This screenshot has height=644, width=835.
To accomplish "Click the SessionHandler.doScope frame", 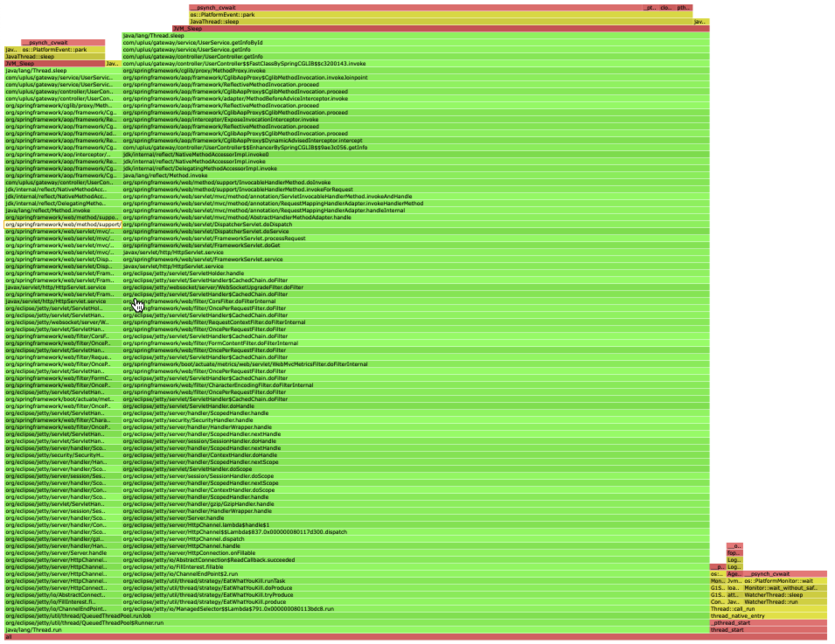I will (x=415, y=476).
